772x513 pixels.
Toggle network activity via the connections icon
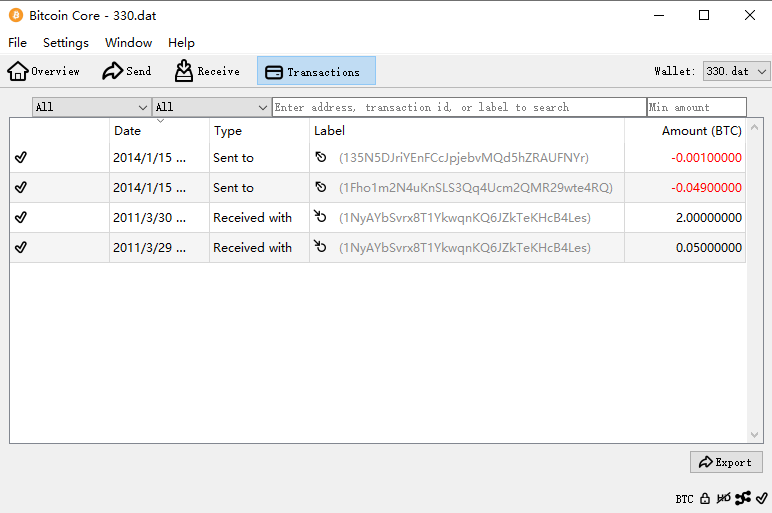(x=742, y=498)
